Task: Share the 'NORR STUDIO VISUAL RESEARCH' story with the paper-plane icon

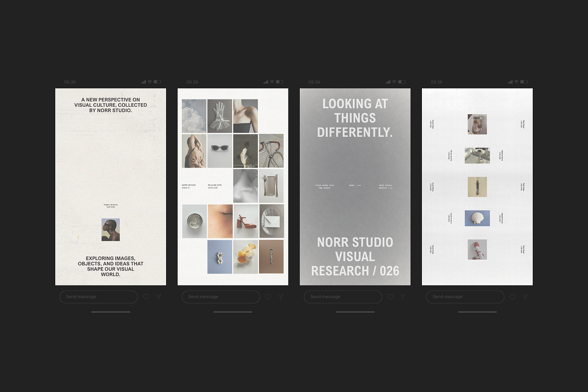Action: pyautogui.click(x=402, y=296)
